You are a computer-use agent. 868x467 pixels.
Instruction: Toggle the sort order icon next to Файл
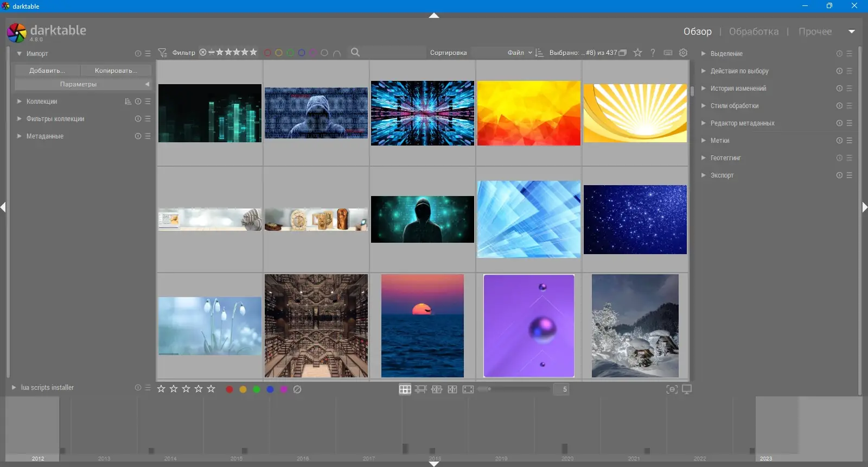click(539, 53)
